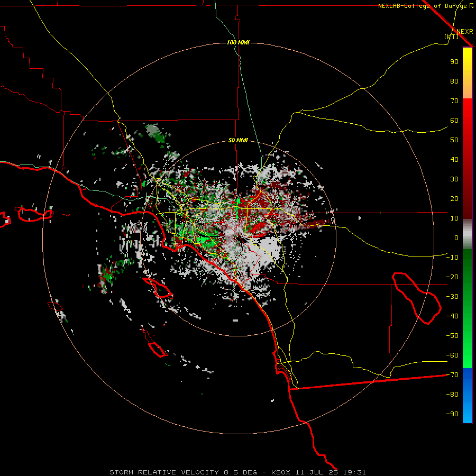The width and height of the screenshot is (476, 476).
Task: Click the 50 value on the velocity scale
Action: tap(454, 140)
